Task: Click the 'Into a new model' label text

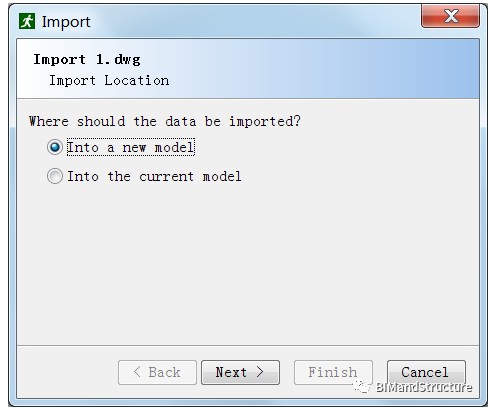Action: coord(131,147)
